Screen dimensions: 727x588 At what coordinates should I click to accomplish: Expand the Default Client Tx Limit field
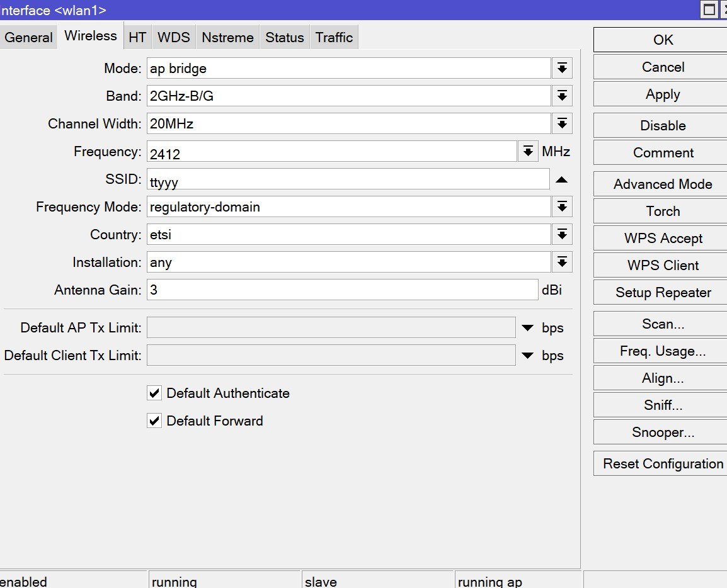[x=527, y=356]
